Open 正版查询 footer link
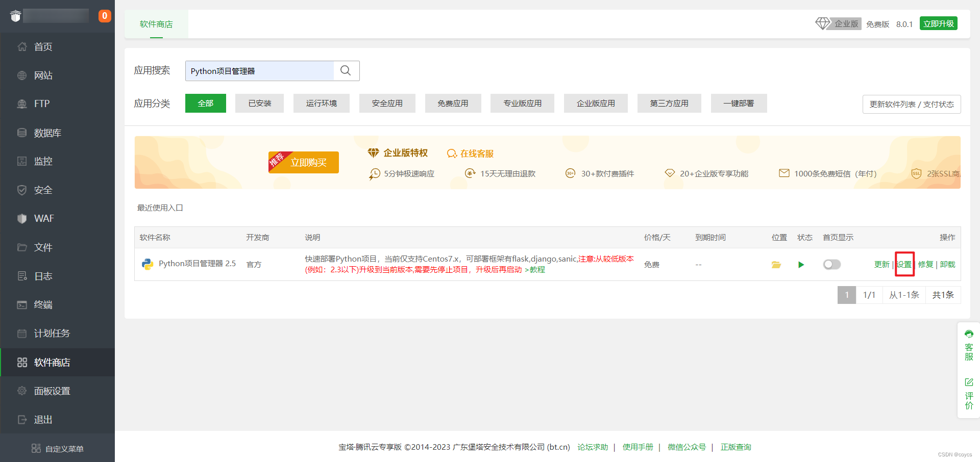Screen dimensions: 980x462 coord(736,447)
